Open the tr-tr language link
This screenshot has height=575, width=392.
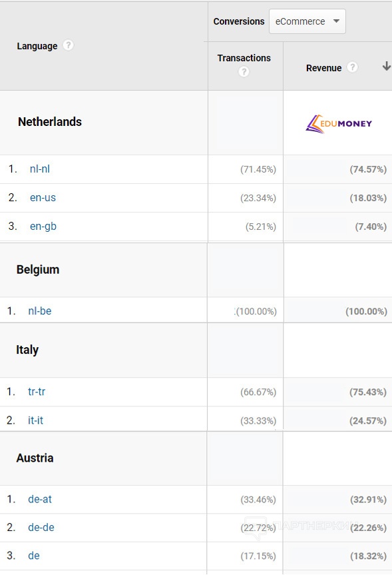[x=37, y=392]
